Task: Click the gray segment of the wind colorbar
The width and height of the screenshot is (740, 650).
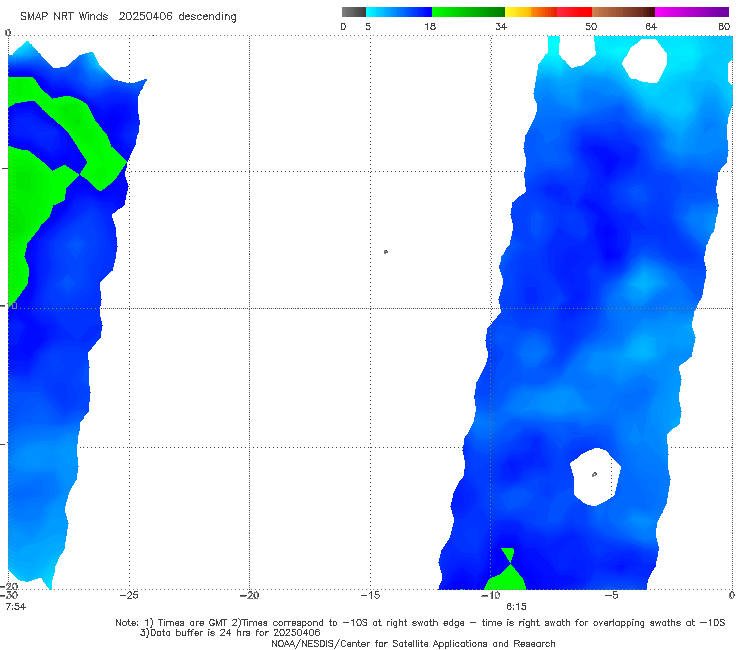Action: click(354, 12)
